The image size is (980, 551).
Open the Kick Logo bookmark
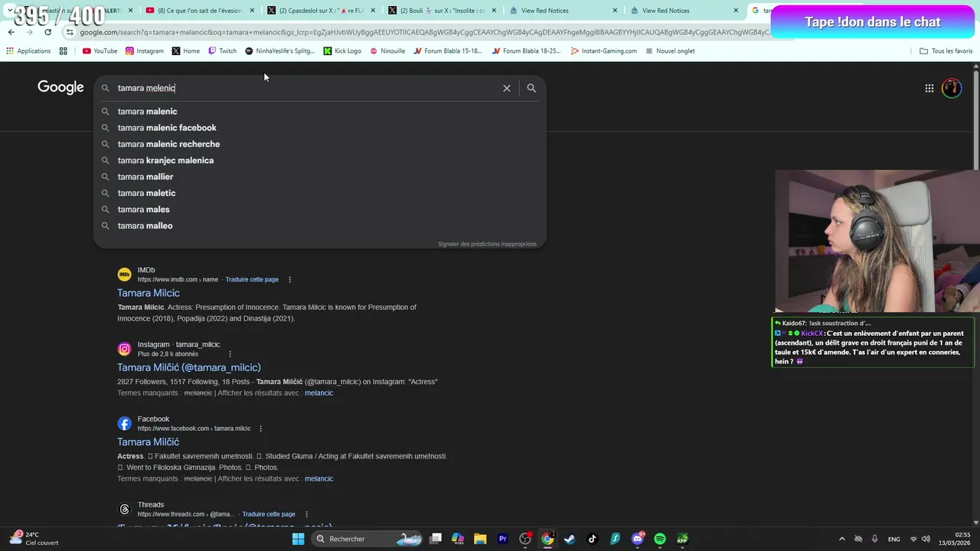click(342, 51)
